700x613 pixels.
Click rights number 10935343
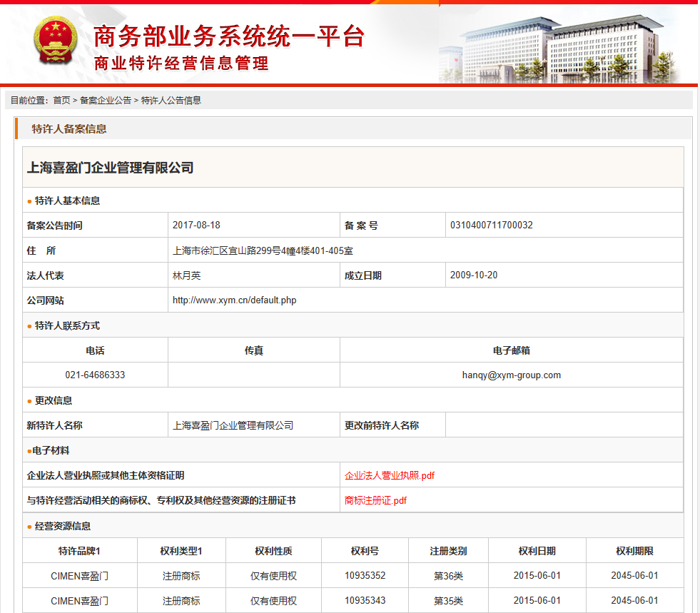coord(365,600)
